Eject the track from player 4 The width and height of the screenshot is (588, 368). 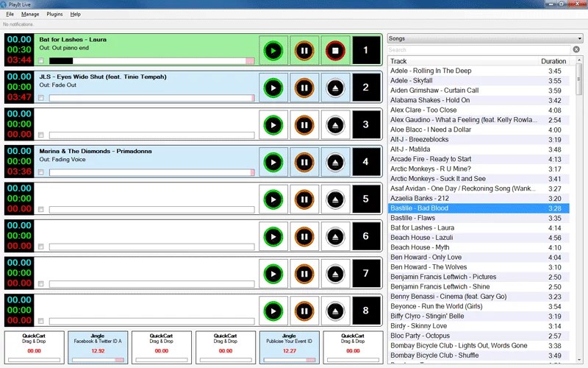click(x=335, y=162)
